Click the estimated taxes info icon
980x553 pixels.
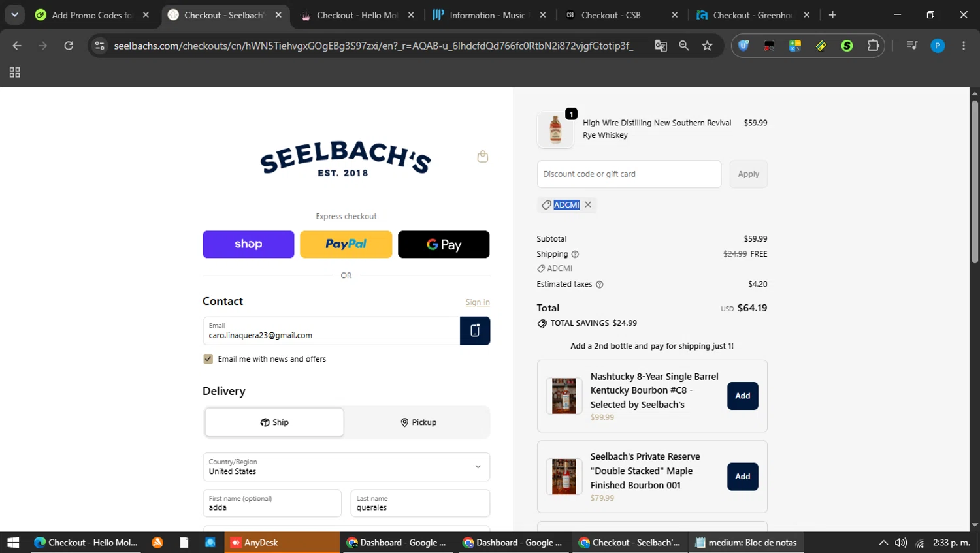600,285
